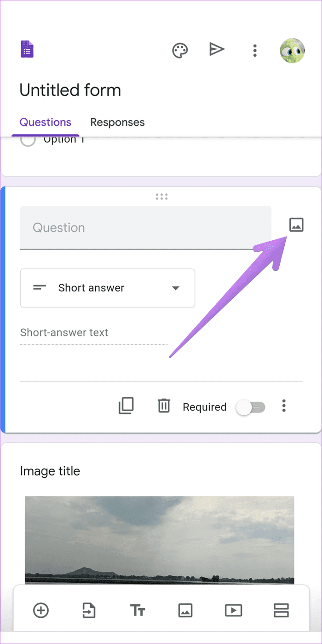The width and height of the screenshot is (322, 644).
Task: Add title and description (Tt icon)
Action: tap(138, 611)
